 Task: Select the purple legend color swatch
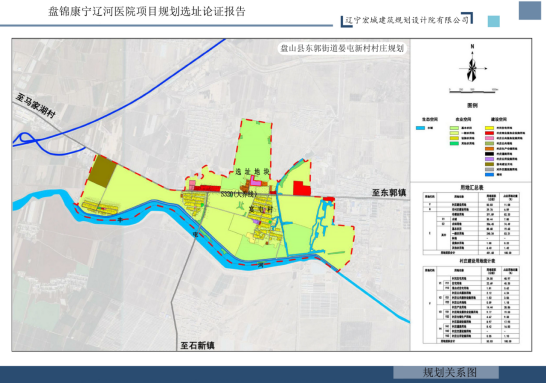pos(489,159)
